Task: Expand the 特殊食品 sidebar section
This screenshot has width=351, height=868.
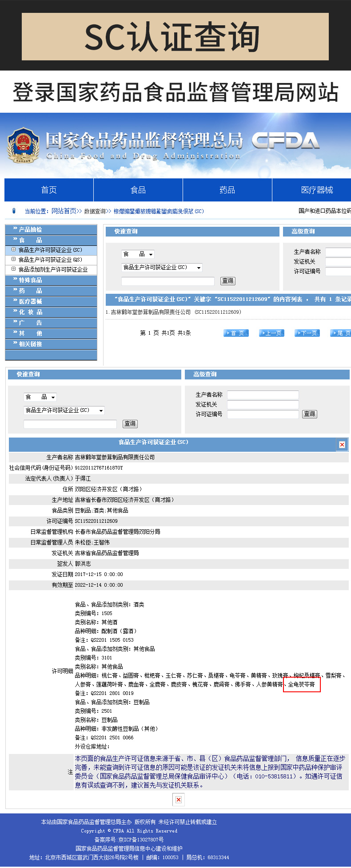Action: pos(51,280)
